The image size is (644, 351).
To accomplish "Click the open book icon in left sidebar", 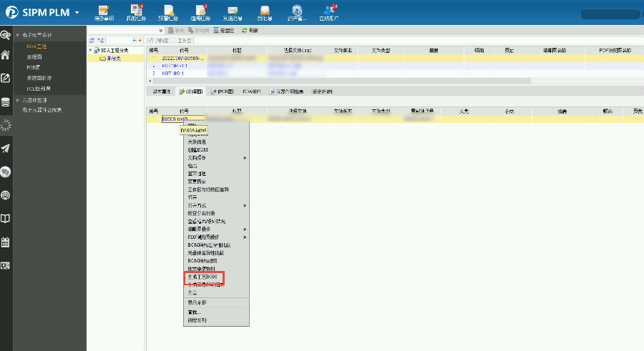I will tap(6, 219).
